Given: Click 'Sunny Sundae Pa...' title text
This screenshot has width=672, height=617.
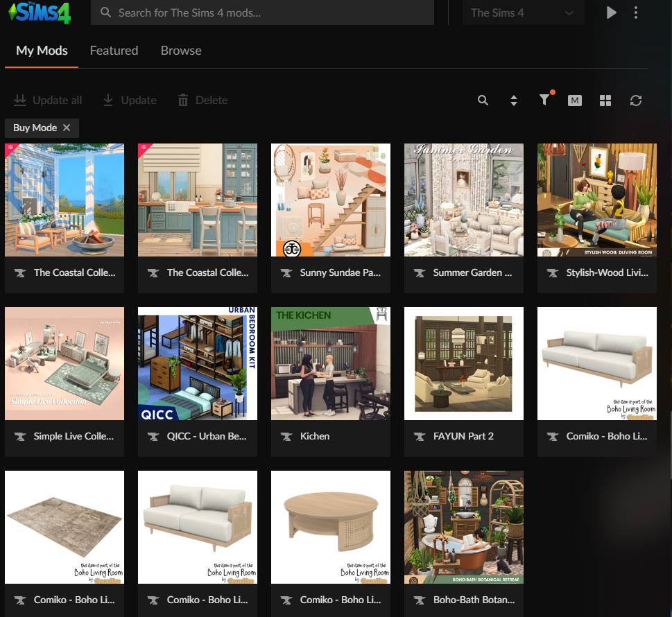Looking at the screenshot, I should tap(341, 272).
